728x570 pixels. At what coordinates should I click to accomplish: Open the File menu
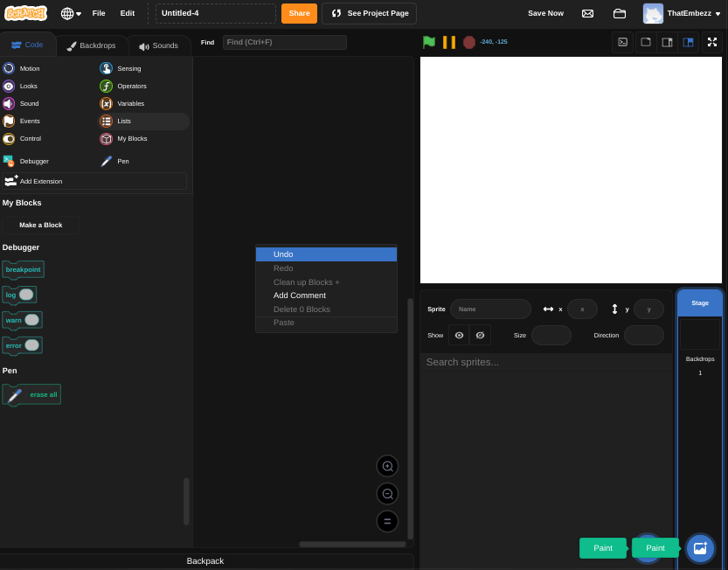pyautogui.click(x=98, y=13)
